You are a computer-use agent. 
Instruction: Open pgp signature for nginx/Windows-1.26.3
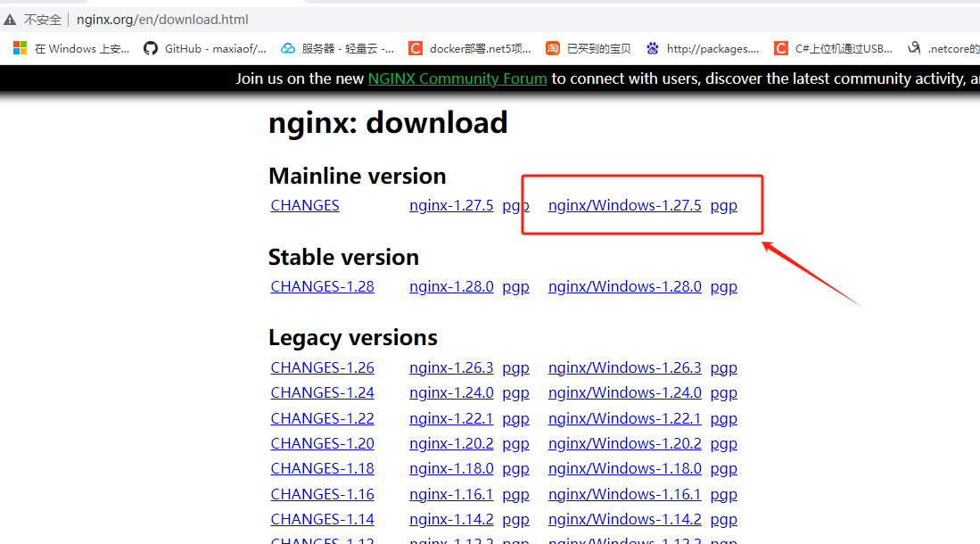click(724, 369)
